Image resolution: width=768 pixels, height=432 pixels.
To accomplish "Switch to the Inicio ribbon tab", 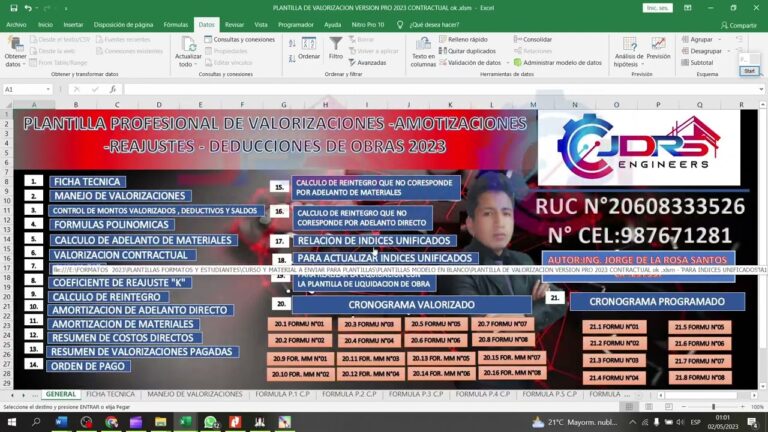I will click(46, 24).
